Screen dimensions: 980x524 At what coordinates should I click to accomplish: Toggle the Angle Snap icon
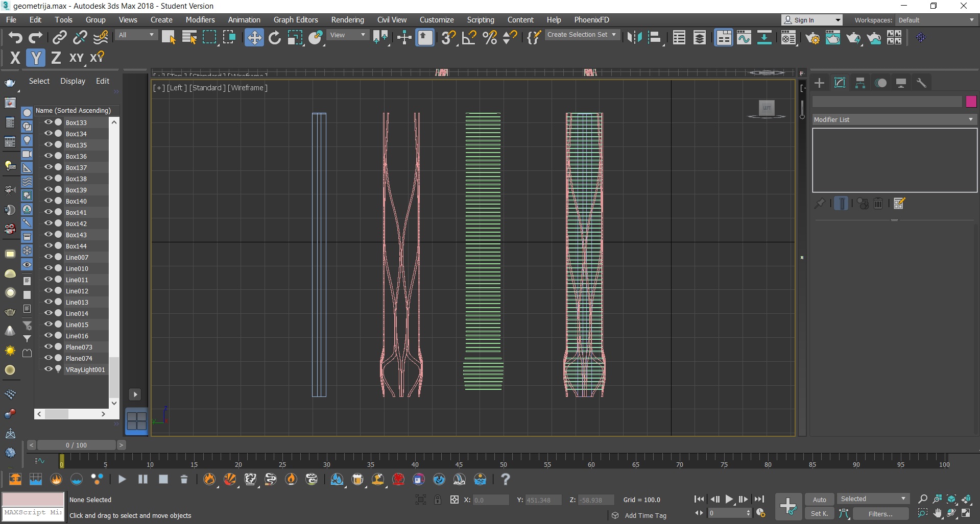pos(469,38)
